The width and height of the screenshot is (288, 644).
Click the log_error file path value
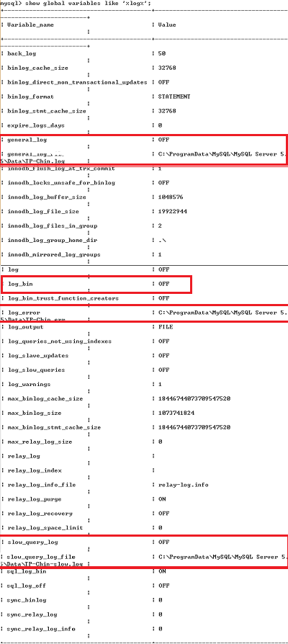(x=222, y=313)
